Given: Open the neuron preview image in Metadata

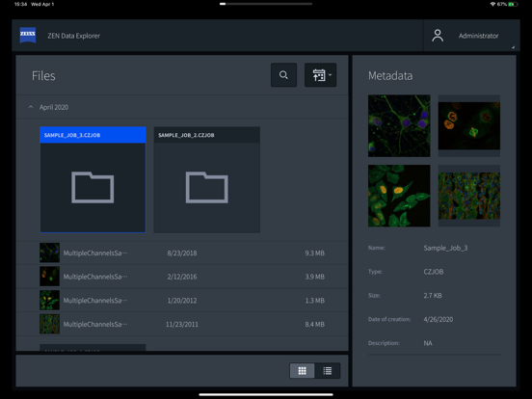Looking at the screenshot, I should tap(399, 126).
